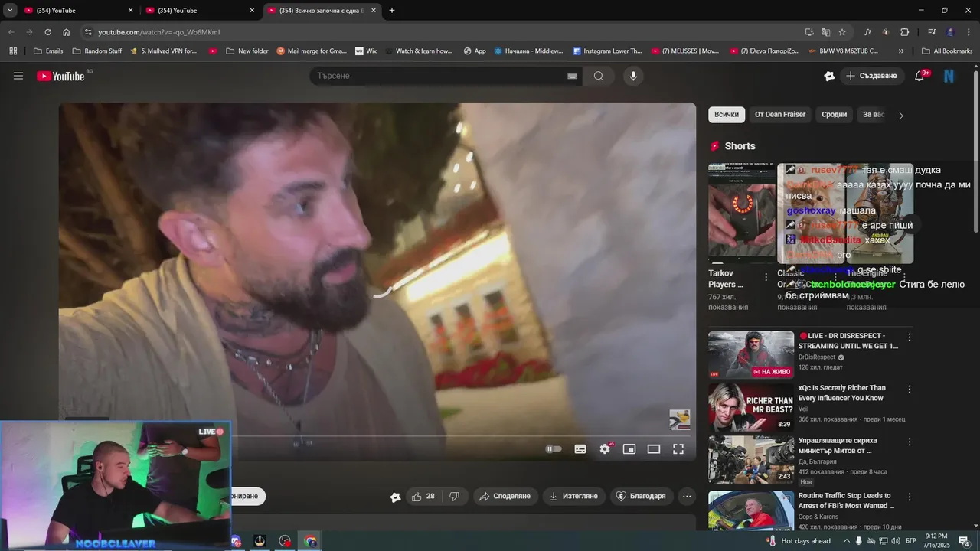Open the on-screen keyboard icon in search
The width and height of the screenshot is (980, 551).
tap(572, 76)
